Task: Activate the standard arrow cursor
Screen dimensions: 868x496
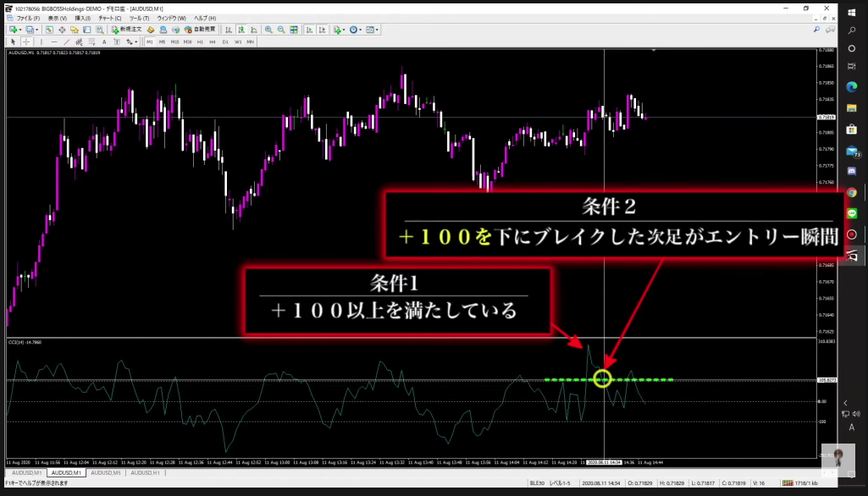Action: (14, 42)
